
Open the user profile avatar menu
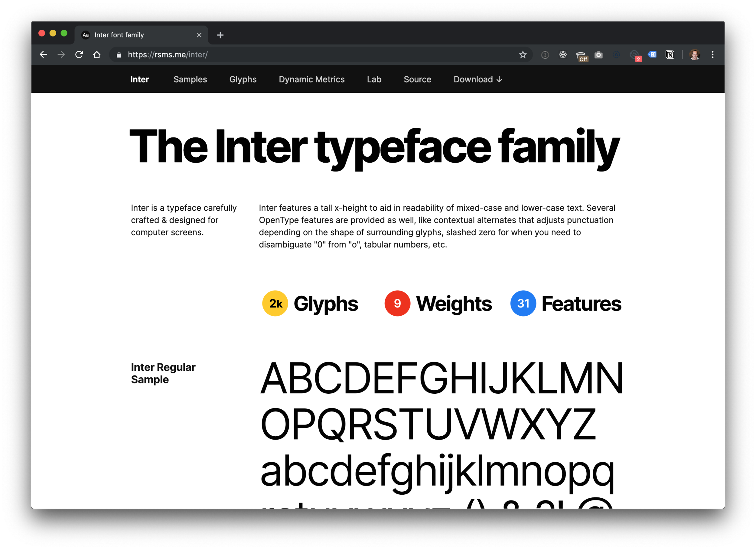tap(694, 55)
